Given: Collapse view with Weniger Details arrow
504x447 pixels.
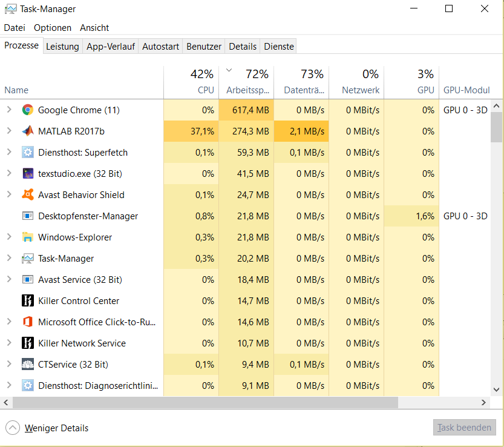Looking at the screenshot, I should [13, 428].
